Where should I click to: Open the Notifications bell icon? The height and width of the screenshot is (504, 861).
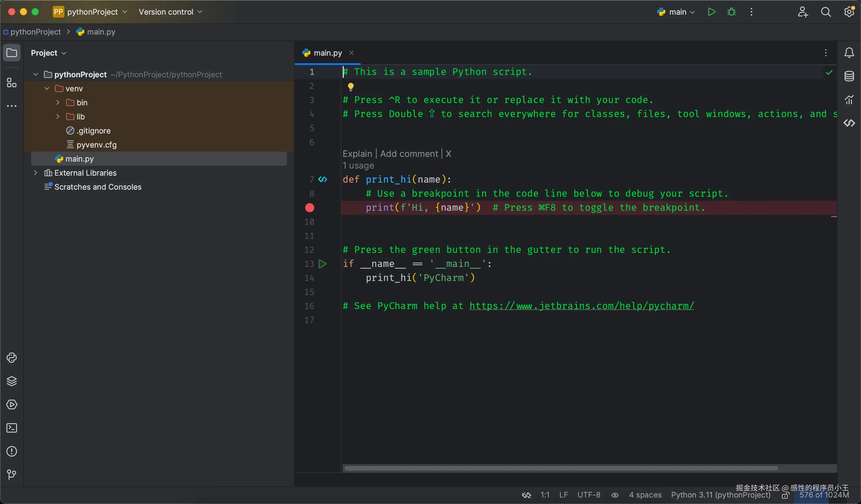pyautogui.click(x=849, y=53)
